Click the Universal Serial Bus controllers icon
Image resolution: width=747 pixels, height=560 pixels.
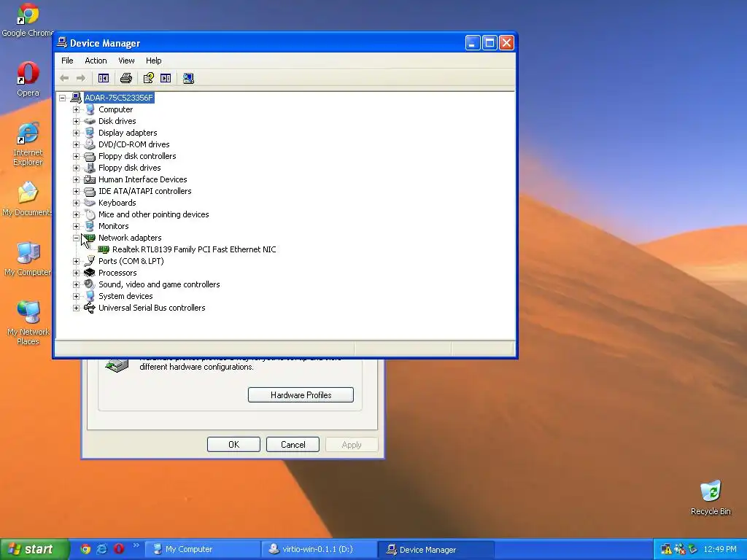tap(90, 308)
